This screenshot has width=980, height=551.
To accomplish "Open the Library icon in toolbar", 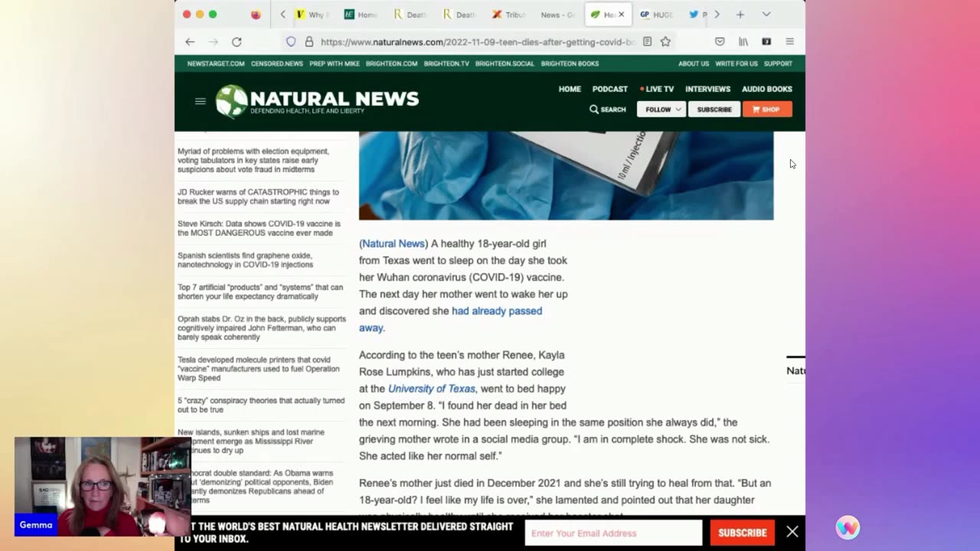I will pos(743,42).
